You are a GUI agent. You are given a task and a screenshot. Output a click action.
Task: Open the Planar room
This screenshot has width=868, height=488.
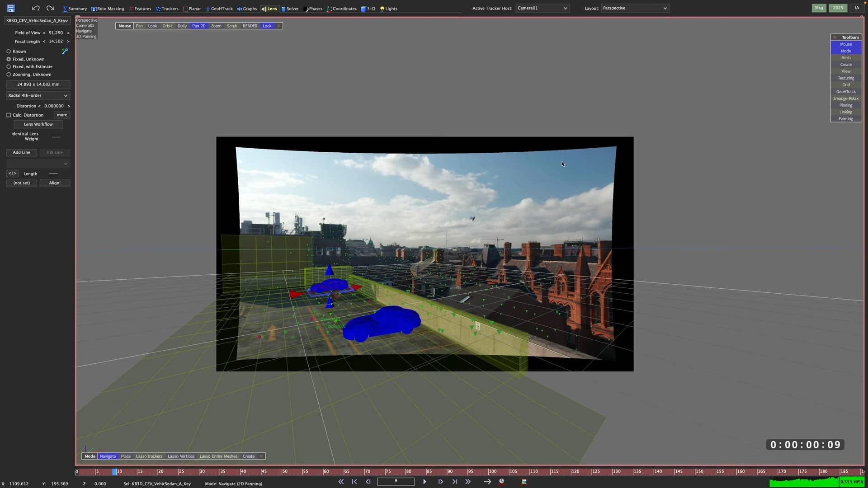pyautogui.click(x=192, y=9)
